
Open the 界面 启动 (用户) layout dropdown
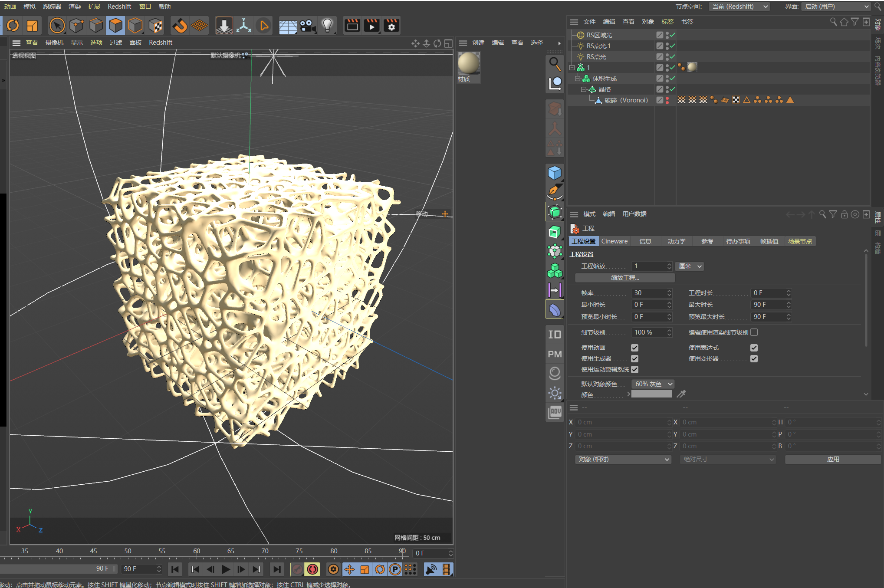pos(836,7)
